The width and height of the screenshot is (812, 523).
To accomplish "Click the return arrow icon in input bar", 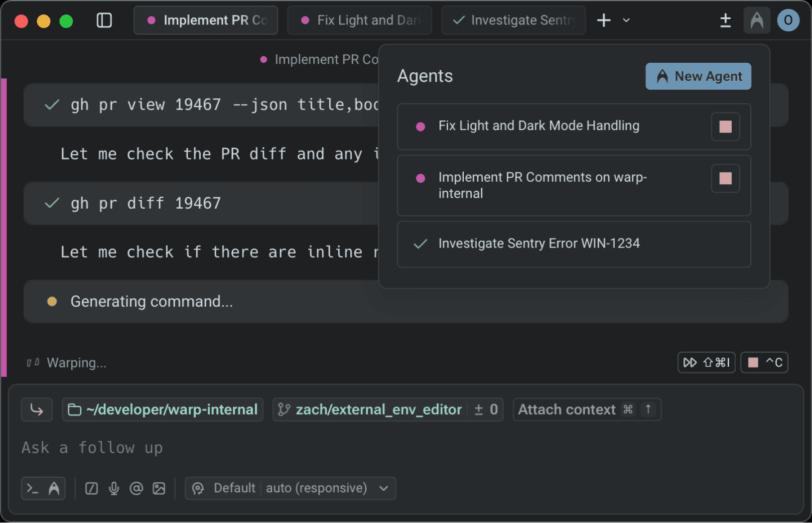I will [37, 409].
